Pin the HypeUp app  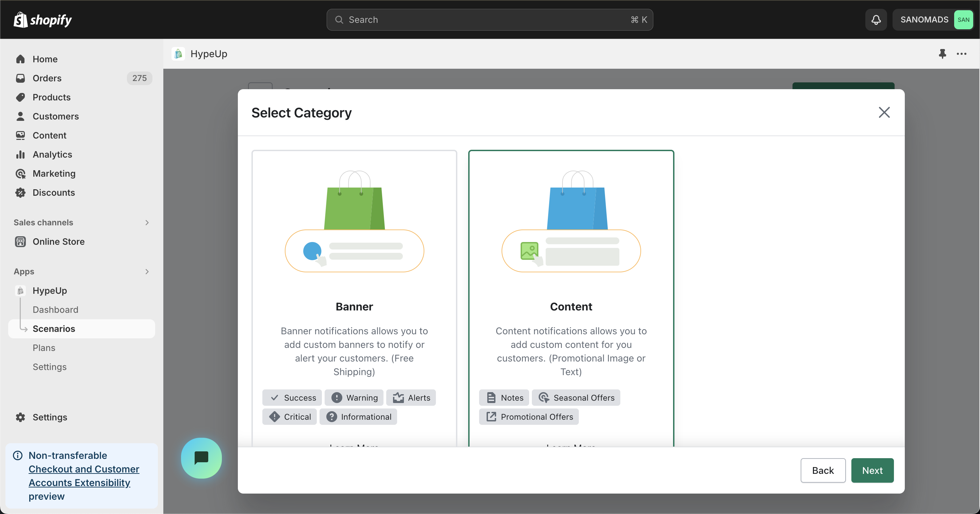(x=942, y=54)
